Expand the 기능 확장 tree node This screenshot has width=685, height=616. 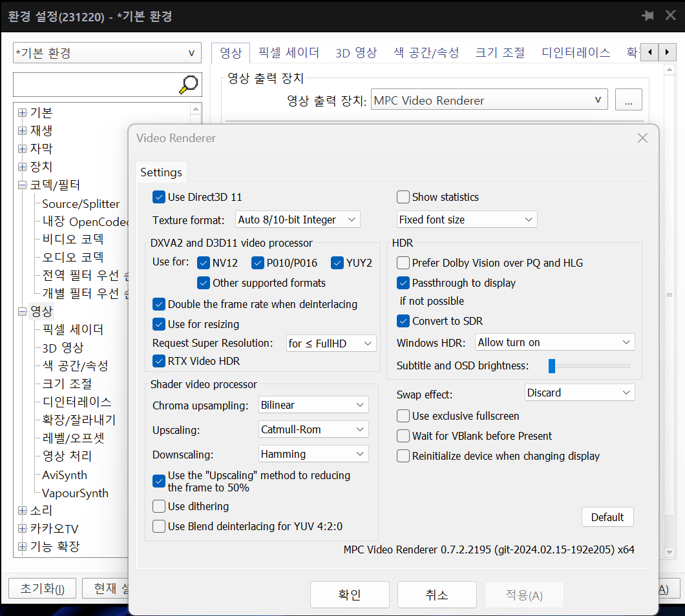(22, 546)
